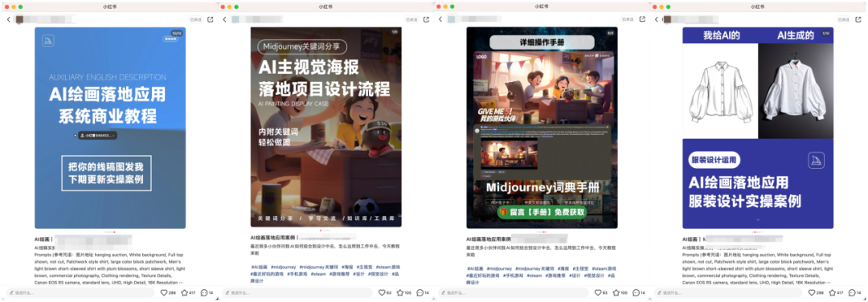The image size is (868, 302).
Task: Favorite the Midjourney关键词分享 post with star icon
Action: pos(399,292)
